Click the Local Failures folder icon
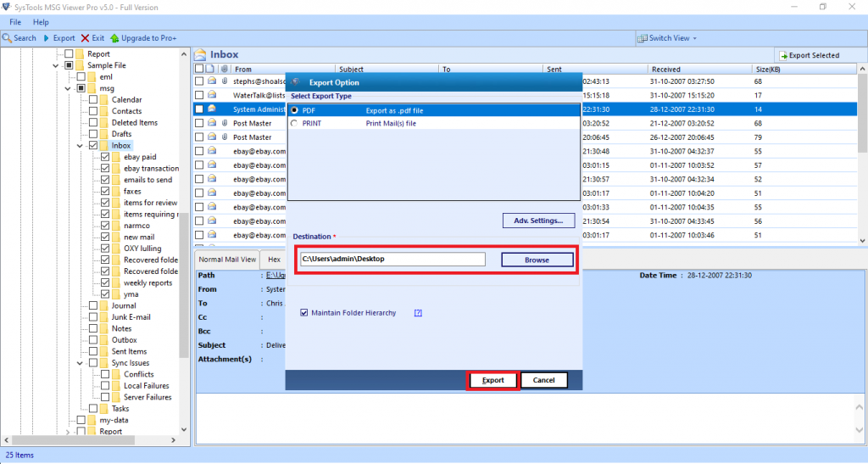 click(x=115, y=386)
